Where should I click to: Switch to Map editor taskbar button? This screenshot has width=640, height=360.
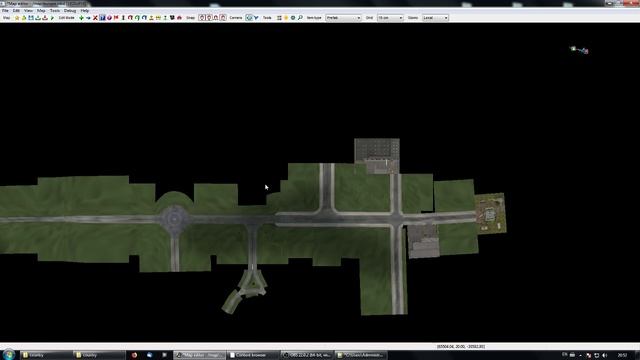coord(200,355)
